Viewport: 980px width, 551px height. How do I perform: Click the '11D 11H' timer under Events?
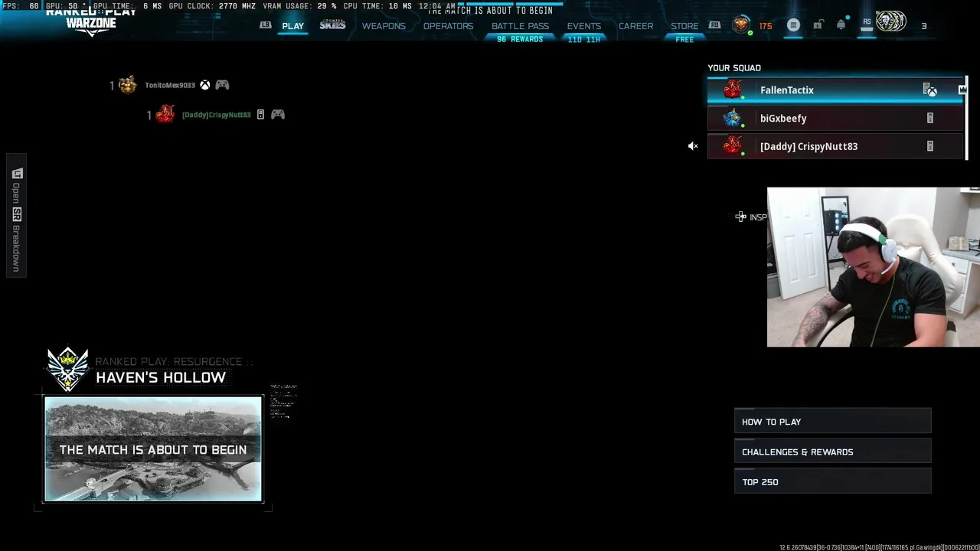pos(583,39)
